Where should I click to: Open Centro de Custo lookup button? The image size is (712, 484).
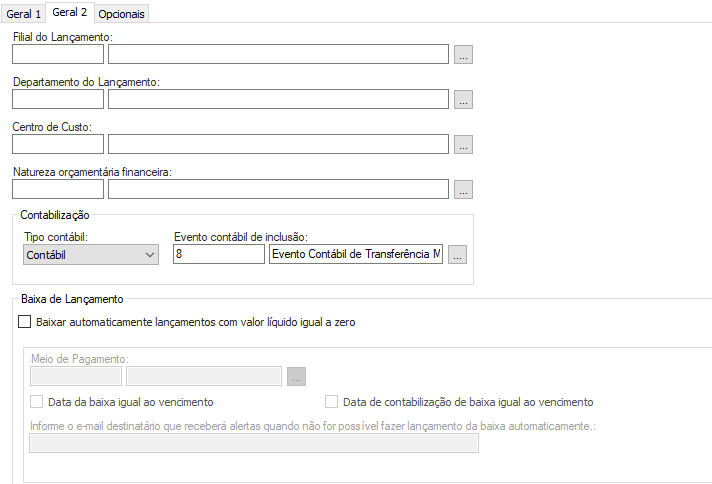coord(463,144)
